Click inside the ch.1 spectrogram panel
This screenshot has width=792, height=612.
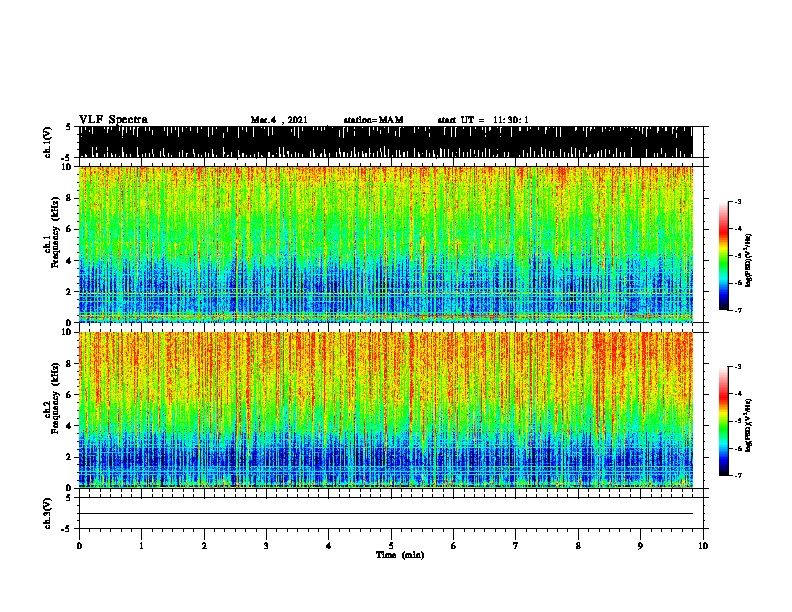(385, 244)
